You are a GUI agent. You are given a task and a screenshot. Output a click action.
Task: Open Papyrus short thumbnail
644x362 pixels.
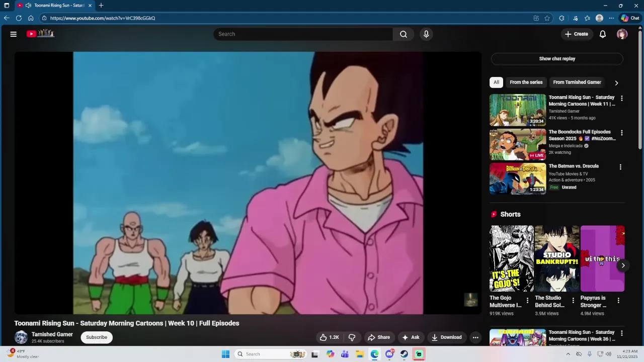click(x=603, y=258)
